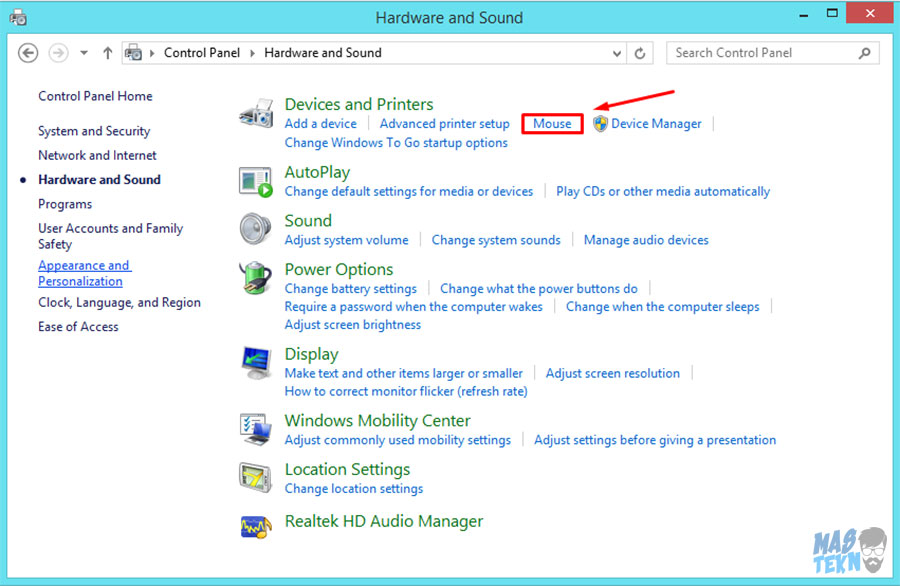Open the AutoPlay category icon
This screenshot has height=586, width=900.
click(256, 181)
